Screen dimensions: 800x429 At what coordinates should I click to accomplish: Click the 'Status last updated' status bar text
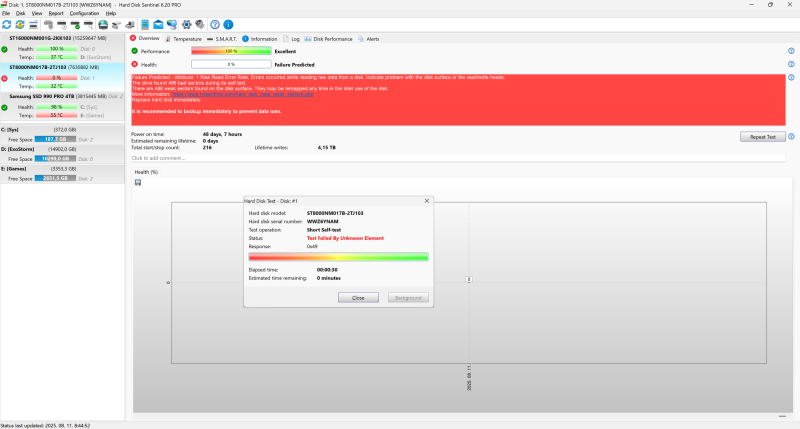(x=45, y=425)
